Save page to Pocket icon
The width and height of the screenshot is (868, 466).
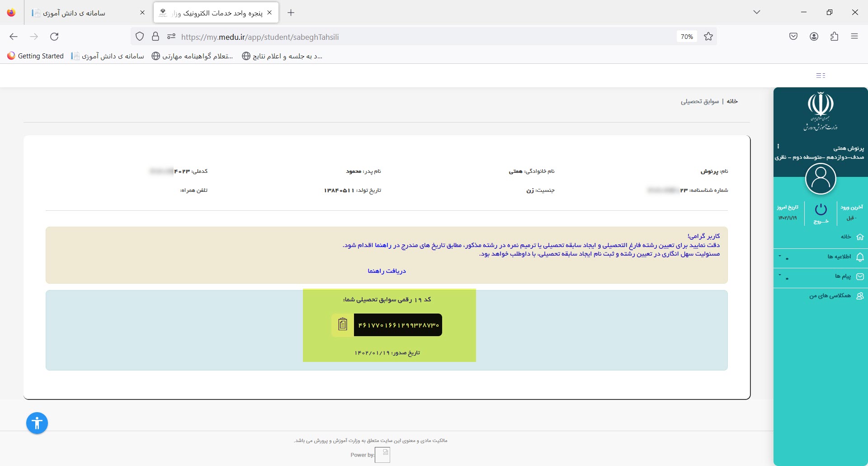[793, 37]
